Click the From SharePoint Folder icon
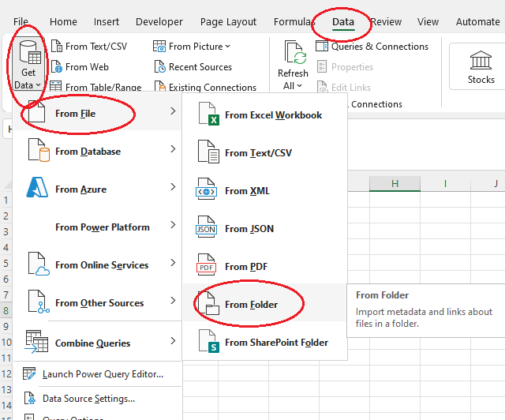The width and height of the screenshot is (505, 420). tap(208, 341)
